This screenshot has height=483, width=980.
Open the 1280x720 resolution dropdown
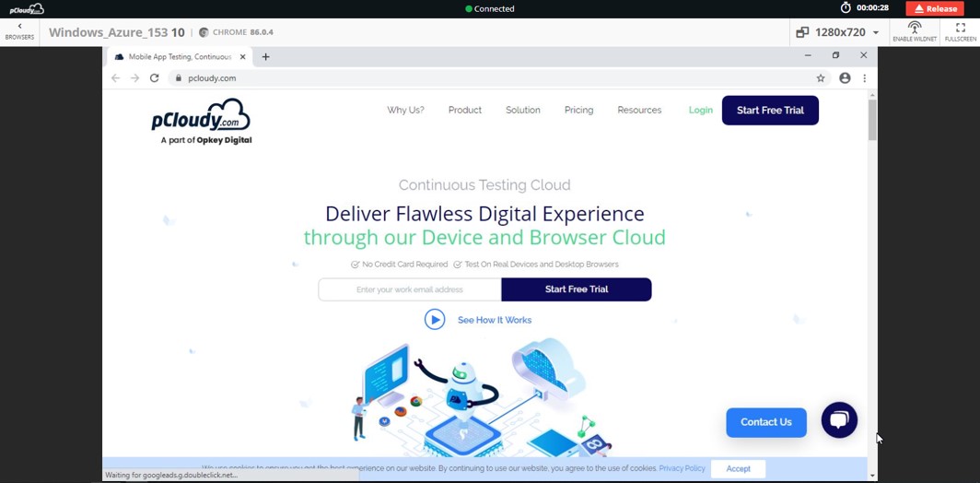(837, 32)
